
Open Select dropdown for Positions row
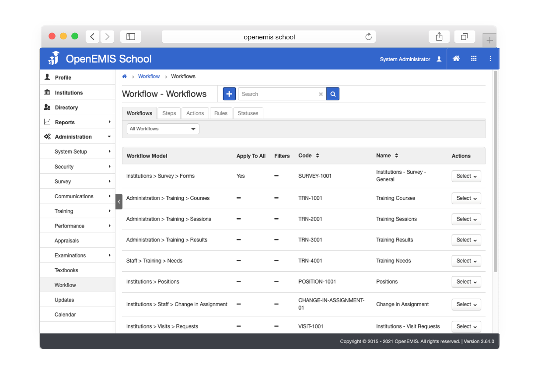[x=466, y=282]
